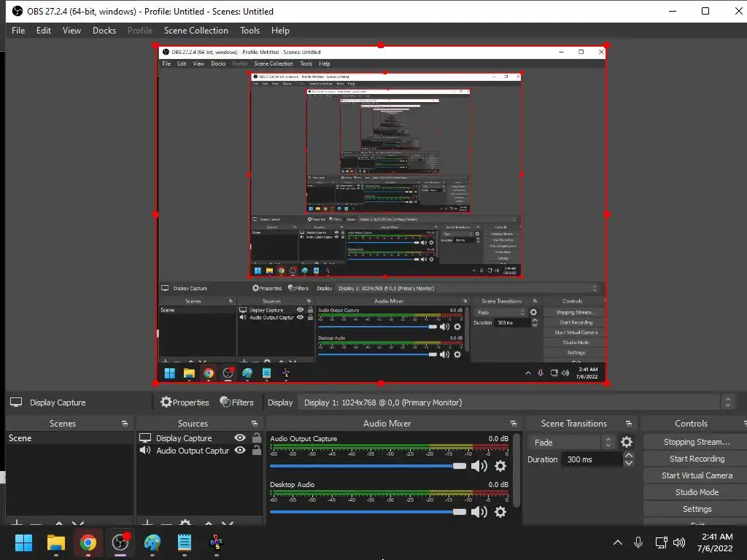The height and width of the screenshot is (560, 747).
Task: Show hidden tray icons chevron
Action: [x=617, y=542]
